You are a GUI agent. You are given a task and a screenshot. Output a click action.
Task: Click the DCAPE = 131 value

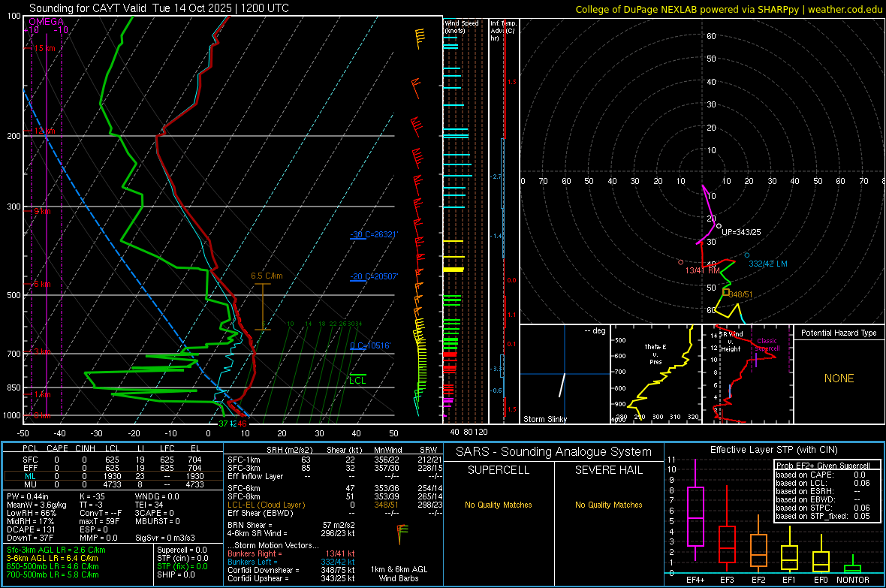click(31, 529)
